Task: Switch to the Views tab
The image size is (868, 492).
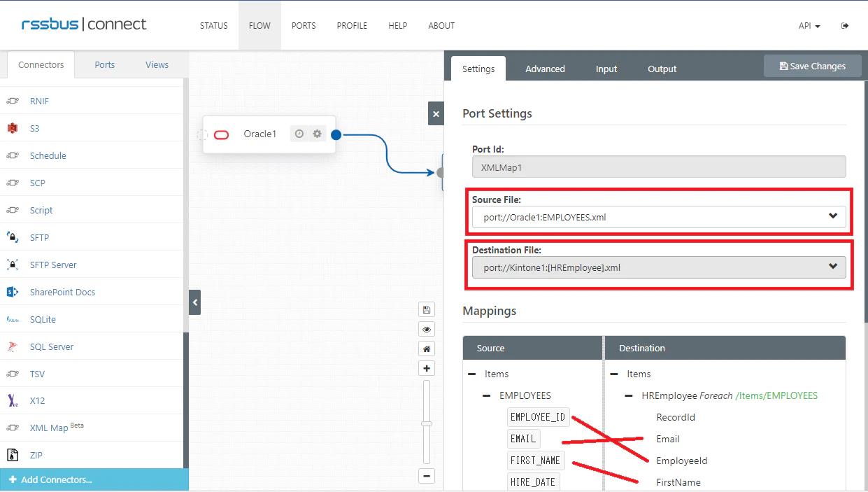Action: 157,65
